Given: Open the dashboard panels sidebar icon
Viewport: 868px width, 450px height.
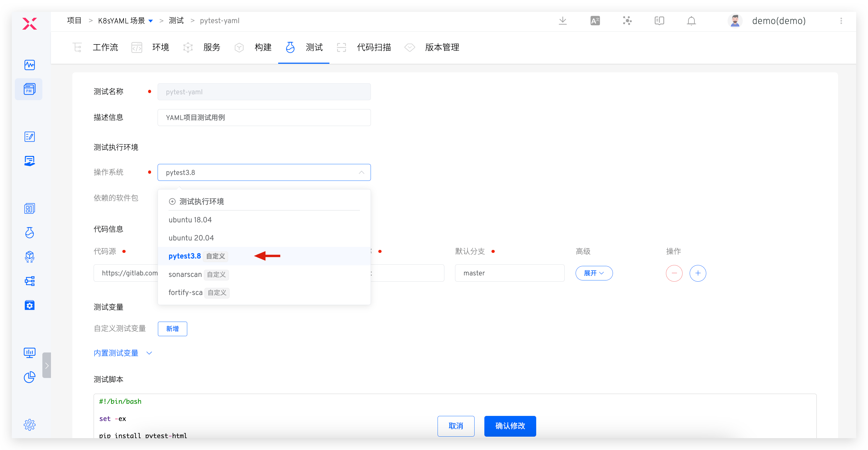Looking at the screenshot, I should [29, 208].
